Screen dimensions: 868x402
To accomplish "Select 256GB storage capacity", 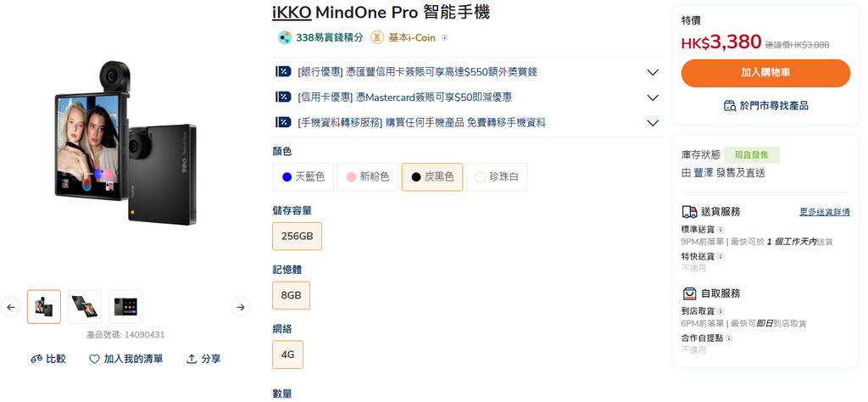I will (298, 236).
